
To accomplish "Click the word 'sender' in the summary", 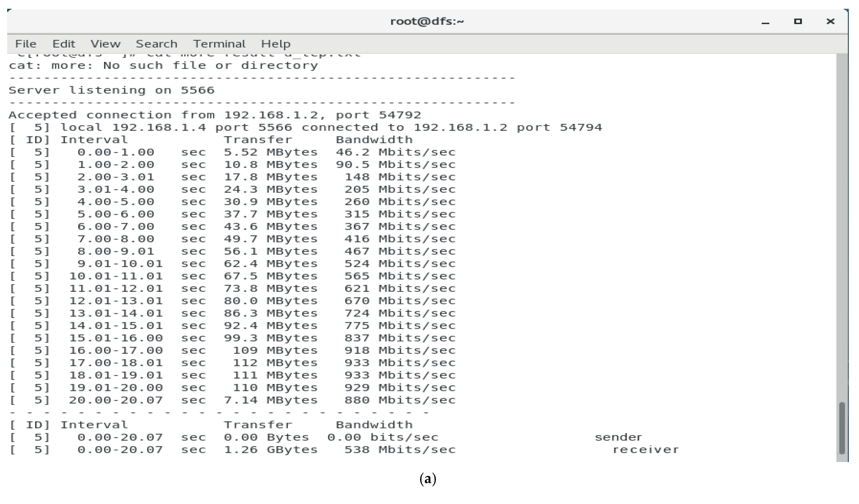I will coord(618,438).
